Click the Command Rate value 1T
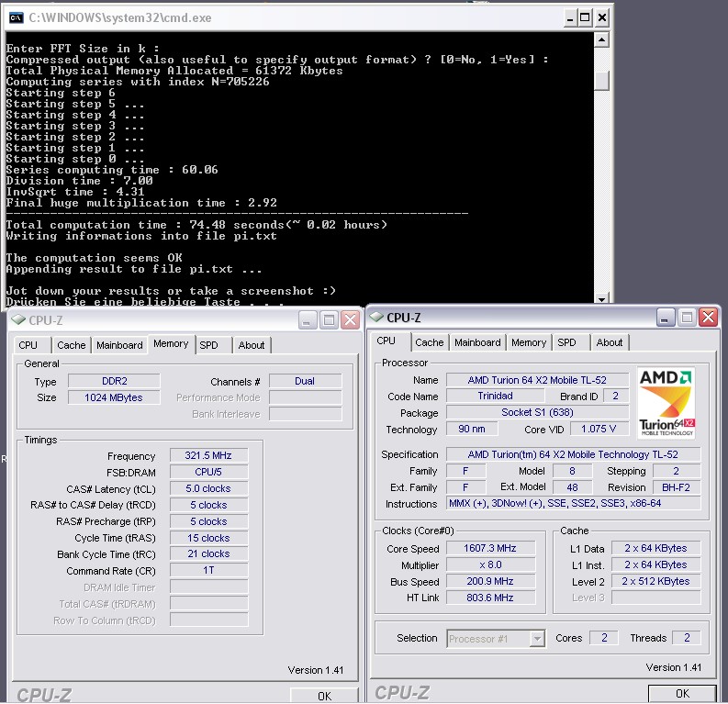Image resolution: width=728 pixels, height=704 pixels. pyautogui.click(x=209, y=570)
